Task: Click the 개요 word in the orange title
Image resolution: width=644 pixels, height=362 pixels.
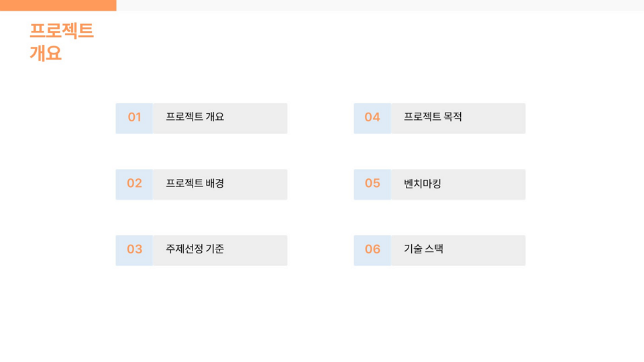Action: pos(46,54)
